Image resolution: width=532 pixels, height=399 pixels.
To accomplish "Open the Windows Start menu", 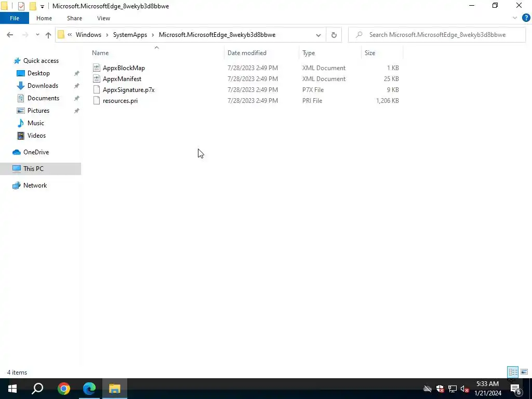I will pos(12,389).
